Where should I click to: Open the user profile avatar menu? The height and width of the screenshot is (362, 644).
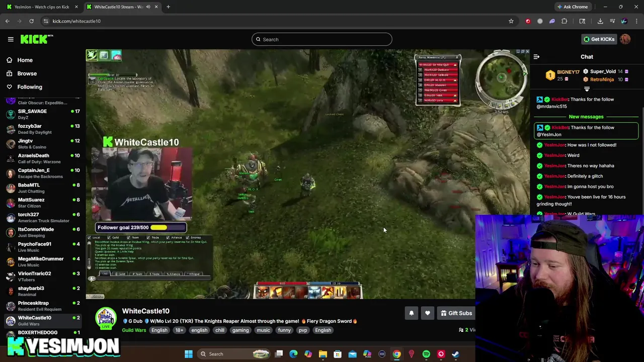(x=625, y=39)
